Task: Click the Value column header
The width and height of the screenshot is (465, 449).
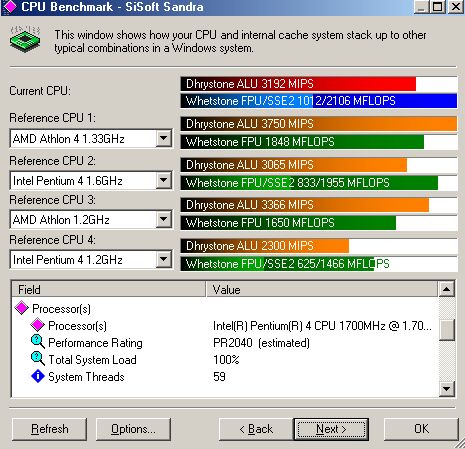Action: click(x=322, y=289)
